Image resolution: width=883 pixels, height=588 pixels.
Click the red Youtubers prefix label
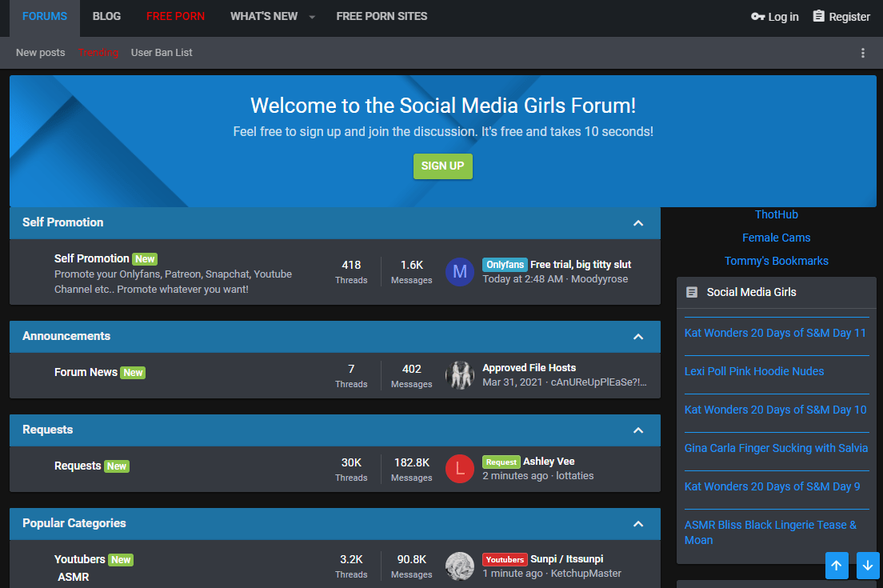point(505,559)
